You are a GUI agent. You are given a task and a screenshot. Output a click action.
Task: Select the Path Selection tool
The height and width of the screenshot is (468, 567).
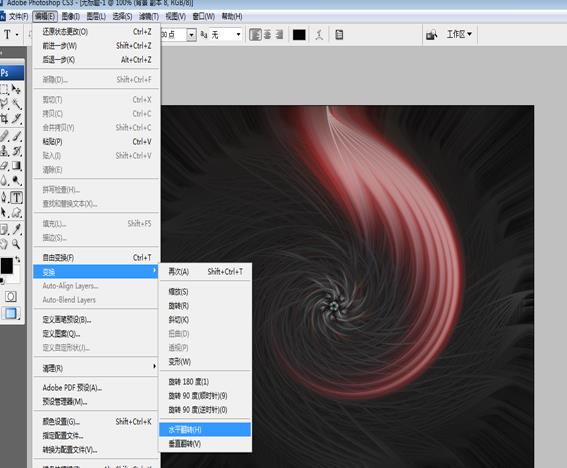[x=4, y=212]
